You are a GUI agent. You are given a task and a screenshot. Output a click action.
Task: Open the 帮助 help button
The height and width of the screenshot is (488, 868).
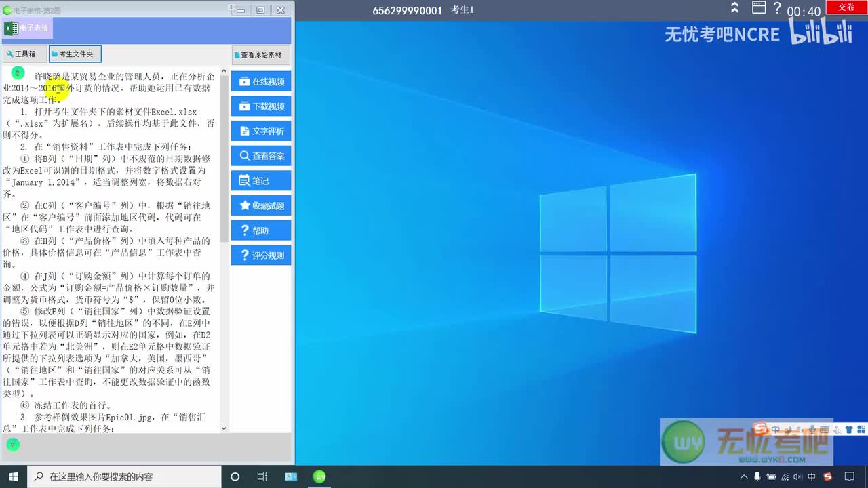point(261,230)
